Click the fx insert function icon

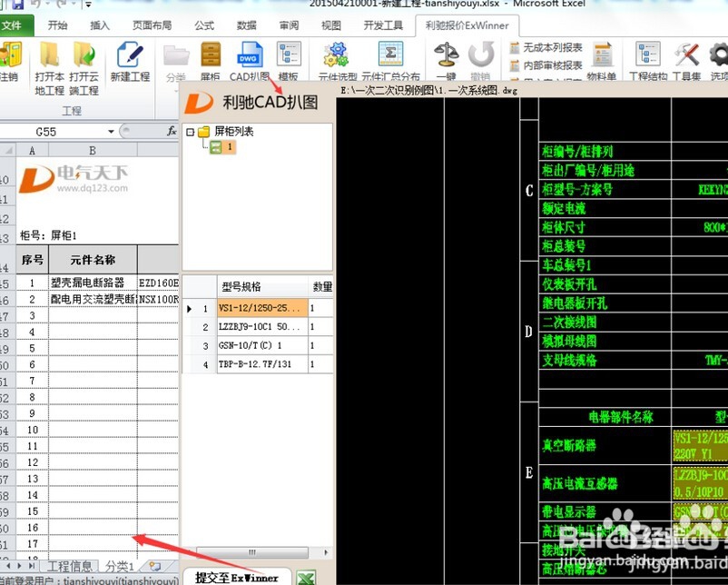pyautogui.click(x=172, y=132)
